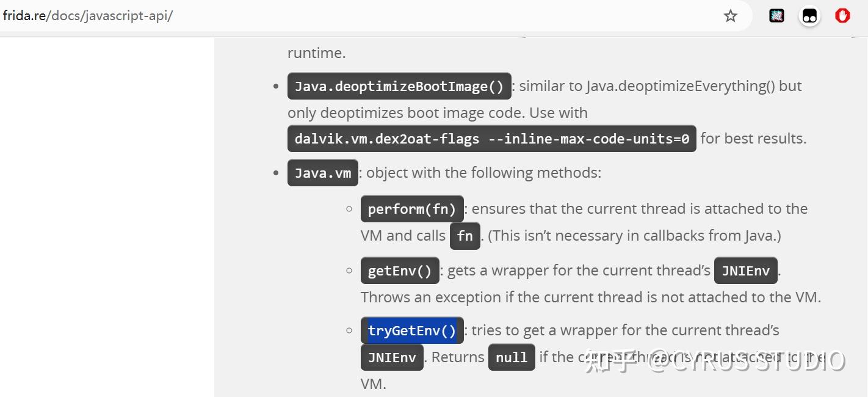Click the Java.vm code label
Viewport: 868px width, 397px height.
click(x=322, y=173)
